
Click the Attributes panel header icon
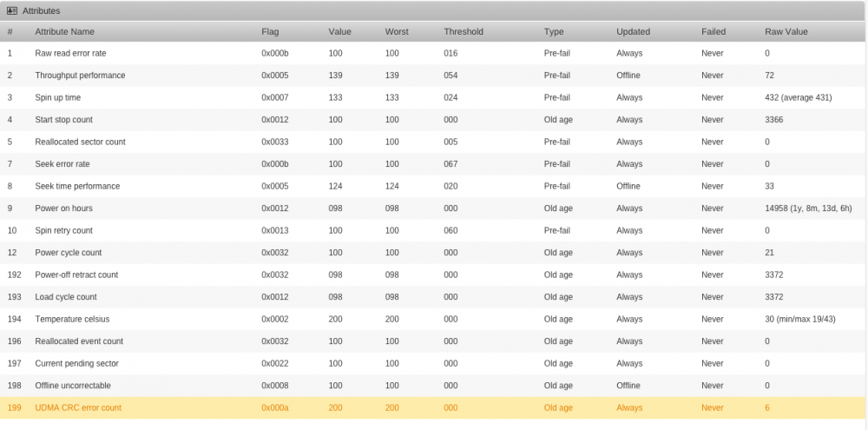(x=11, y=10)
